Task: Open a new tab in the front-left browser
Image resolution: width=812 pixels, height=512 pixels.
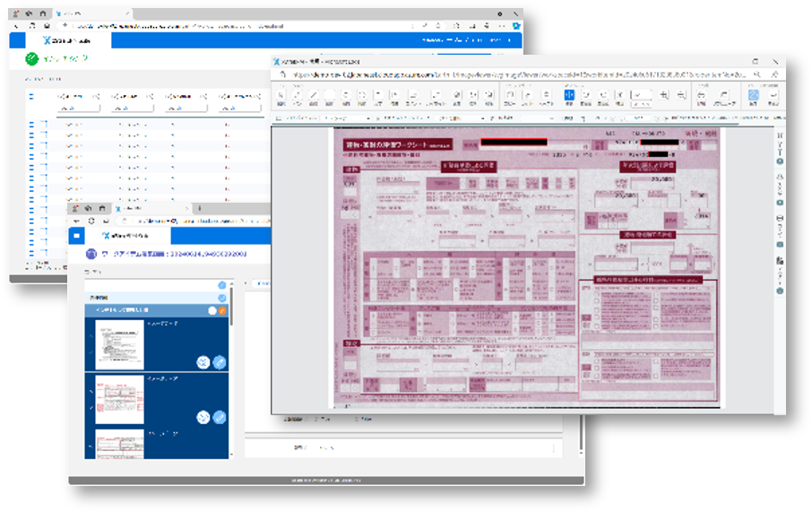Action: (199, 208)
